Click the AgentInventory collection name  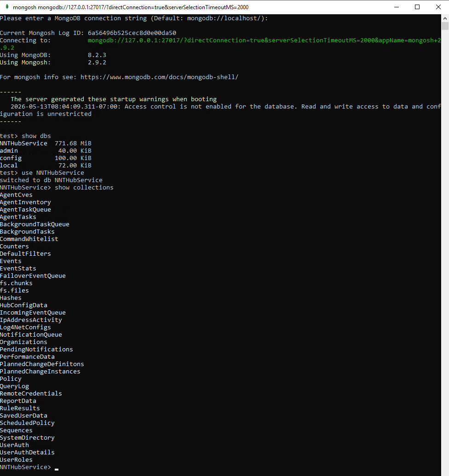(x=25, y=202)
